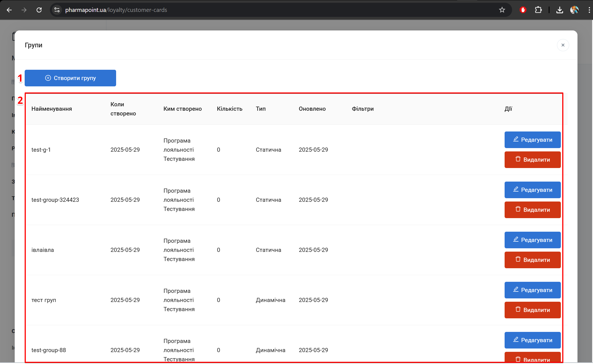Image resolution: width=593 pixels, height=364 pixels.
Task: Delete the test-group-324423 group
Action: tap(532, 210)
